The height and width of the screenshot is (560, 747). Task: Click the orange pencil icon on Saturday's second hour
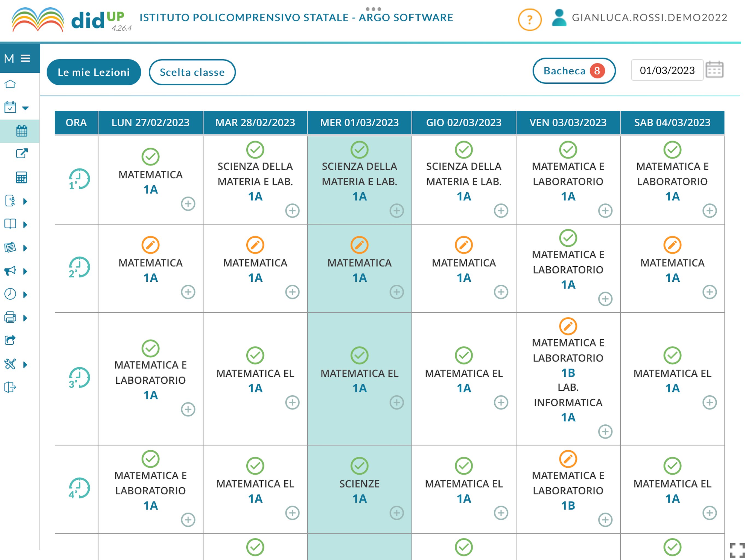[672, 245]
